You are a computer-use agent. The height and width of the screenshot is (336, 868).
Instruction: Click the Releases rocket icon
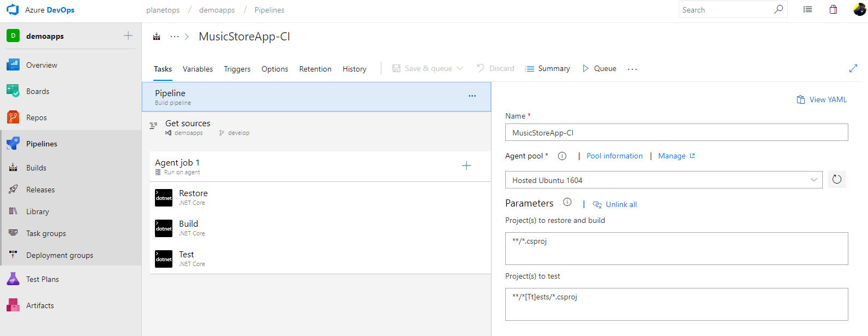point(13,190)
